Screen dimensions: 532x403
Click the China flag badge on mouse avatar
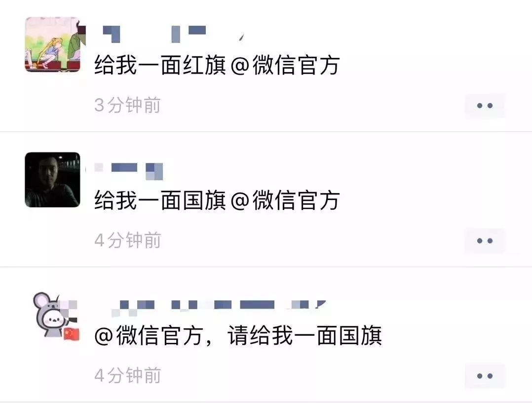[72, 334]
